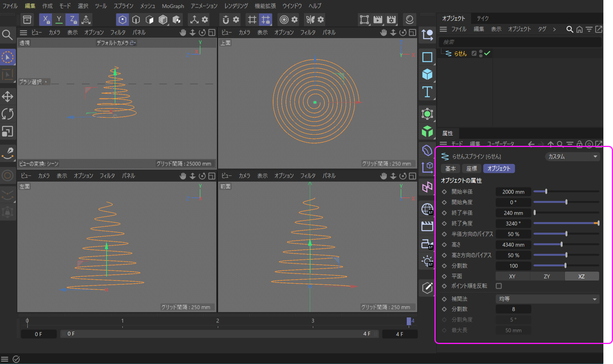Click the X-axis lock icon
The image size is (613, 364).
pyautogui.click(x=46, y=19)
